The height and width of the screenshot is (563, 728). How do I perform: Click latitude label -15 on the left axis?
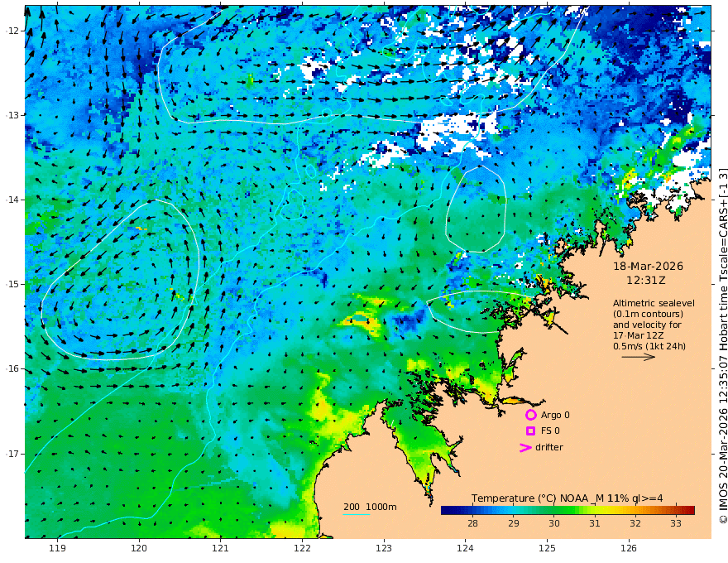12,284
